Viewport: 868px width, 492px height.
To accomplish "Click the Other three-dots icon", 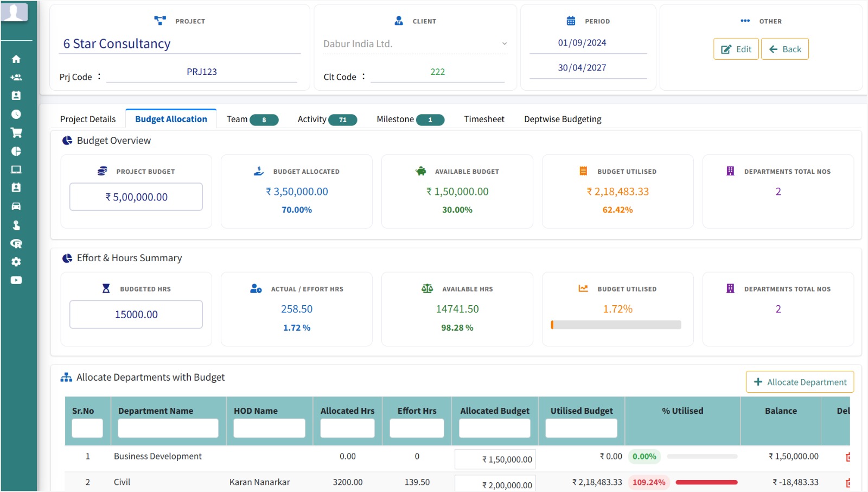I will [745, 21].
